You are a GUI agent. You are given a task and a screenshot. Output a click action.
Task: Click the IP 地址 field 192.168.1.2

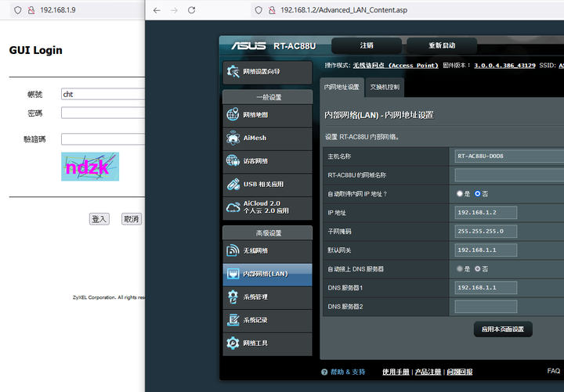tap(486, 212)
